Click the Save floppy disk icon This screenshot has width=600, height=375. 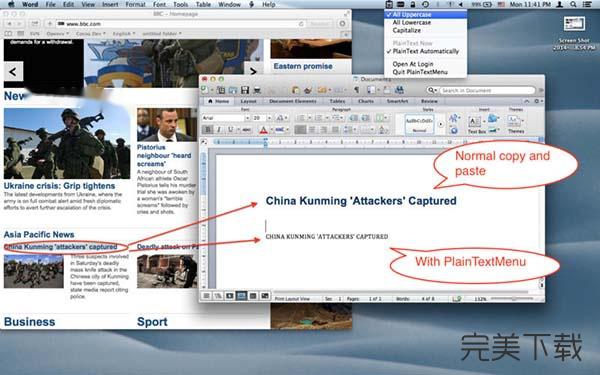(245, 90)
